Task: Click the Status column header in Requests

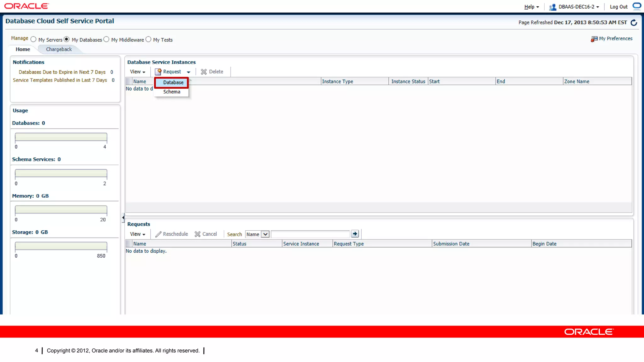Action: pyautogui.click(x=257, y=244)
